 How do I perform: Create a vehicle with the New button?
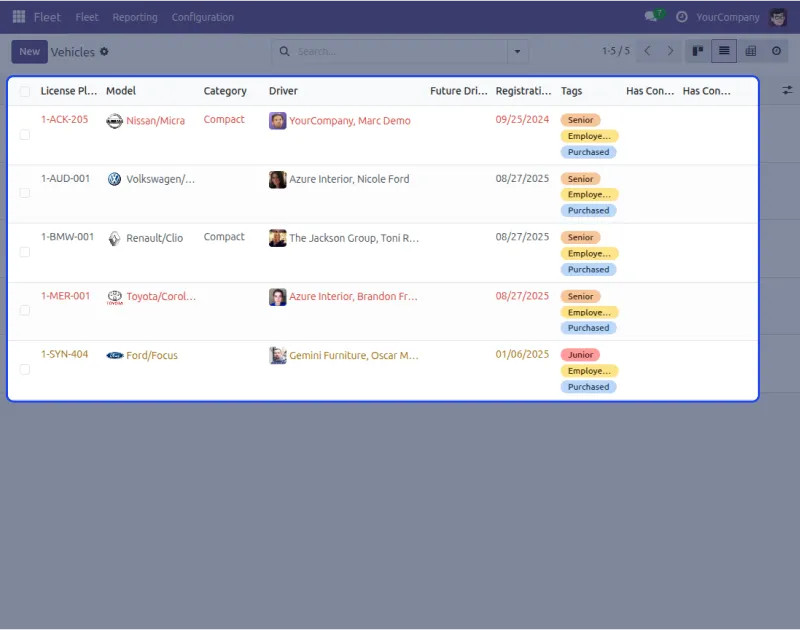click(x=29, y=51)
